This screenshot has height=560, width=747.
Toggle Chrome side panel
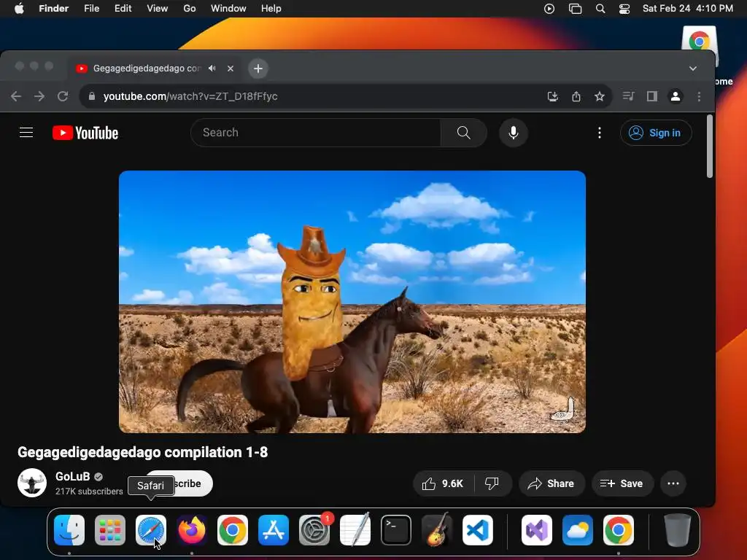(x=651, y=96)
